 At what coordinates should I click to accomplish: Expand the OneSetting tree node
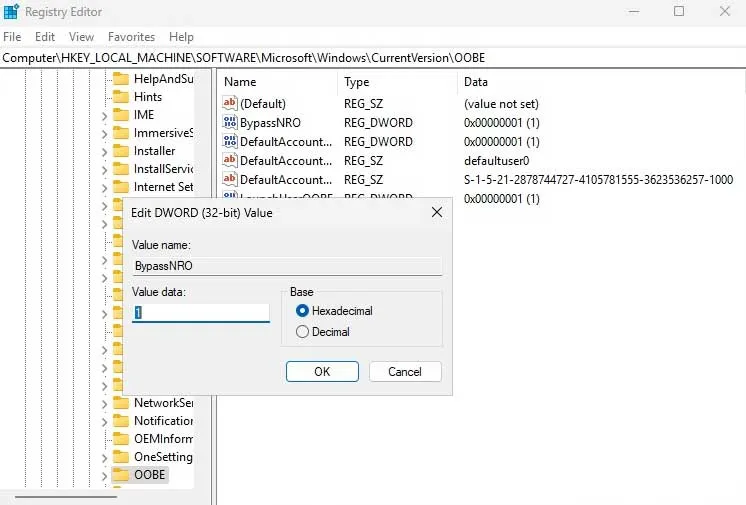coord(105,458)
